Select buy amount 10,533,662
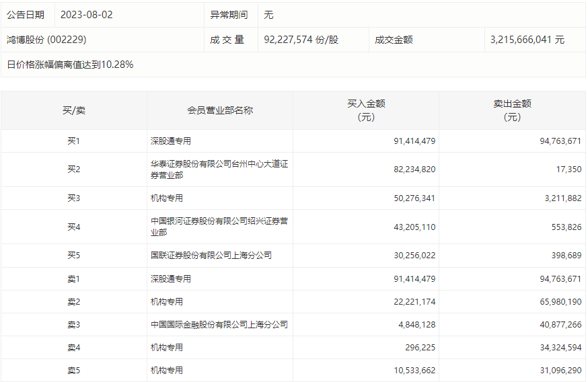The width and height of the screenshot is (588, 382). click(414, 371)
